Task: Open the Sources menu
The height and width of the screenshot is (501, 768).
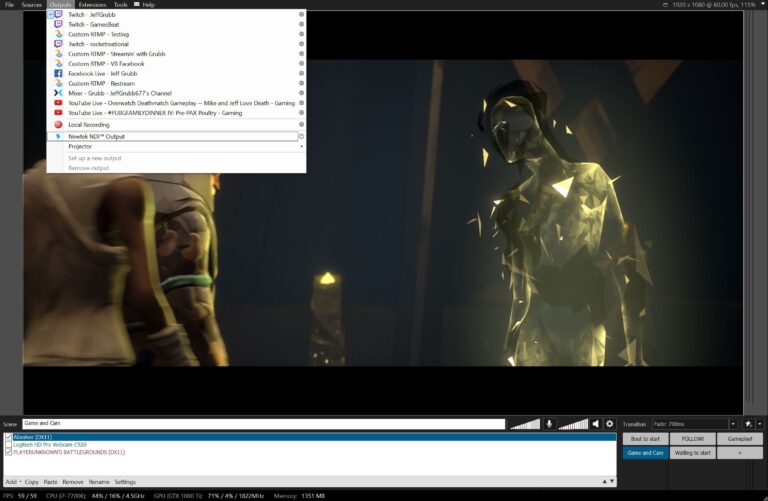Action: click(x=31, y=4)
